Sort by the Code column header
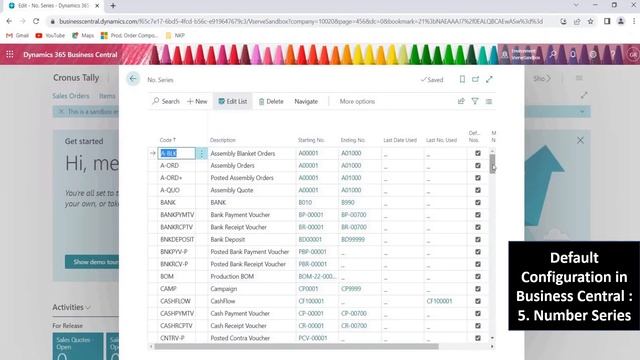This screenshot has height=360, width=640. tap(168, 140)
